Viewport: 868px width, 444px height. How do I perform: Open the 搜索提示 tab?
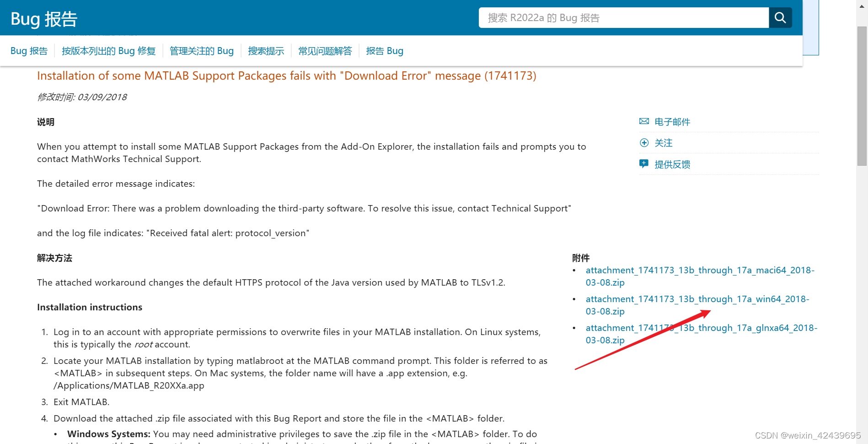(x=266, y=51)
